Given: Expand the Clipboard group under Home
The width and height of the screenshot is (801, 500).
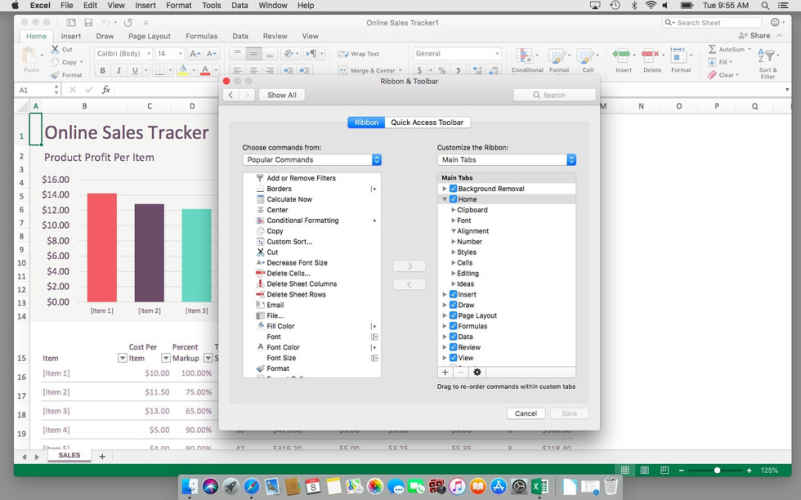Looking at the screenshot, I should coord(453,210).
